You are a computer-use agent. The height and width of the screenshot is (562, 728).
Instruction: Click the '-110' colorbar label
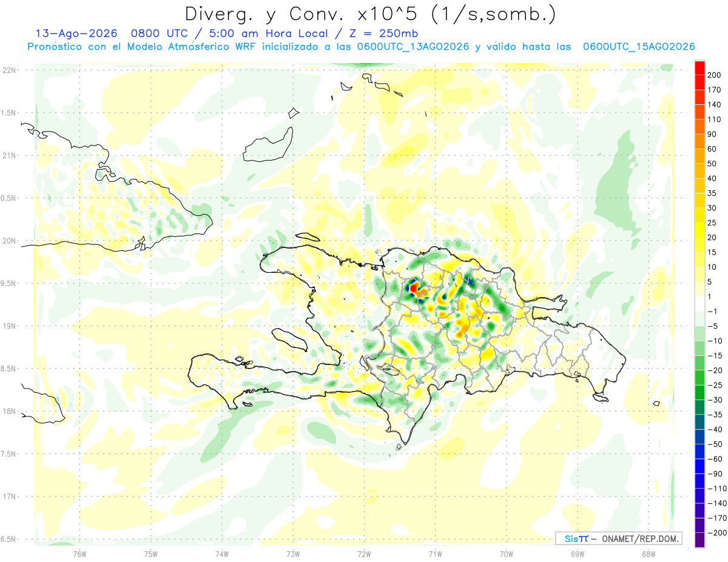[x=718, y=489]
